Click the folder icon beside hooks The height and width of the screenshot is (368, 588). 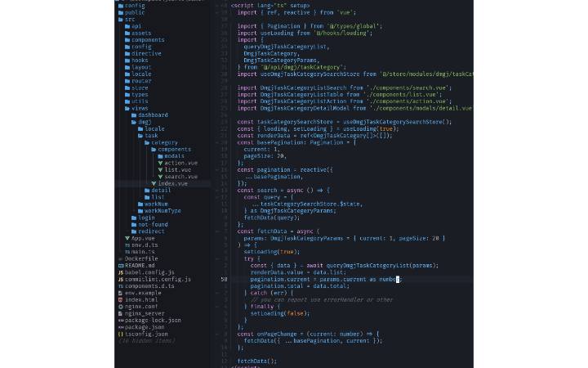coord(127,61)
